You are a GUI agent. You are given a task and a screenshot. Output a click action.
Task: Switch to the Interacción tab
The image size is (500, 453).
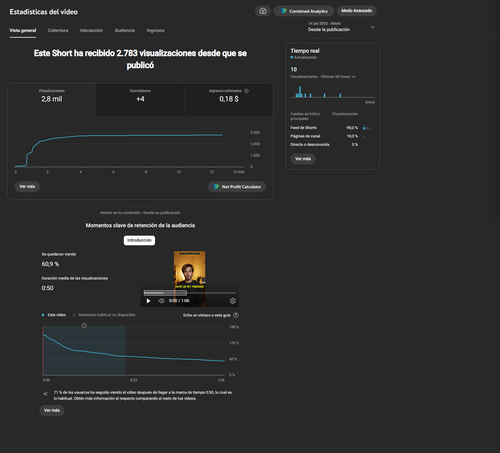pyautogui.click(x=91, y=30)
